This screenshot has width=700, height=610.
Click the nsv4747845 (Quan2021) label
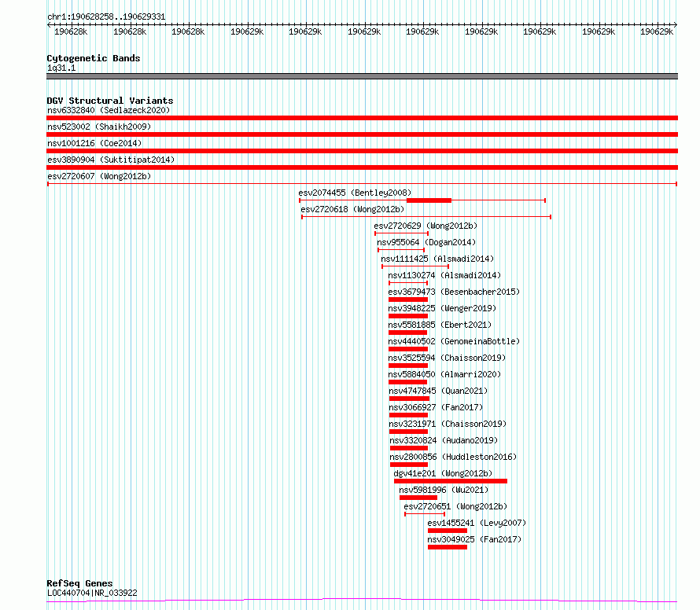pos(438,391)
